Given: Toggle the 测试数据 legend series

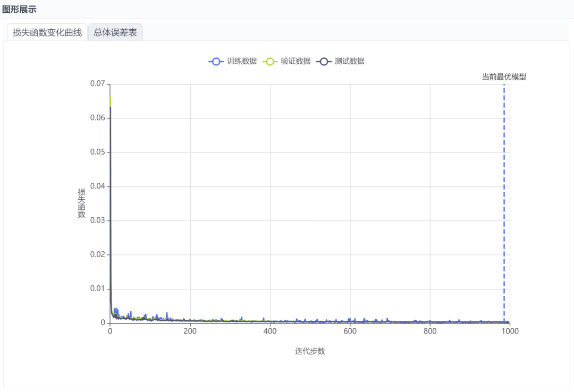Looking at the screenshot, I should [x=341, y=61].
